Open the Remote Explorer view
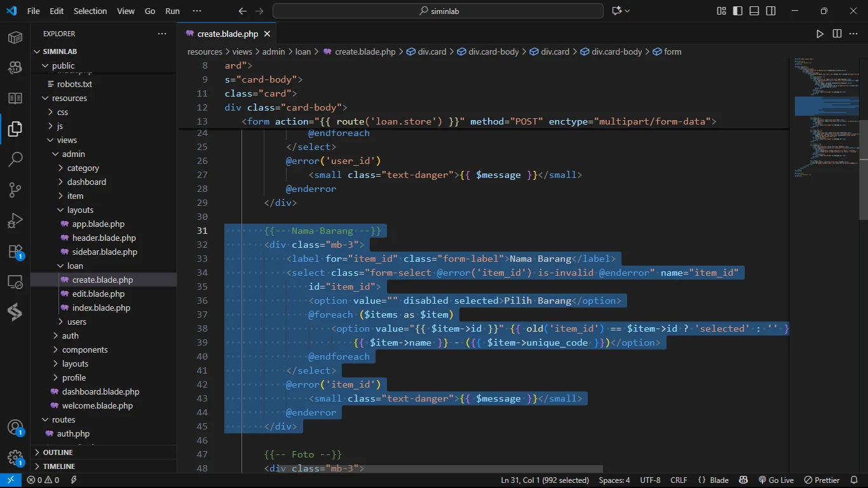 coord(15,281)
